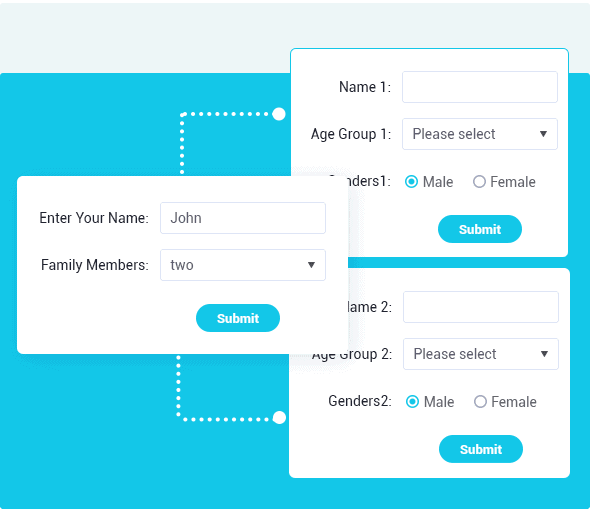Image resolution: width=590 pixels, height=511 pixels.
Task: Open the Family Members dropdown
Action: pos(243,265)
